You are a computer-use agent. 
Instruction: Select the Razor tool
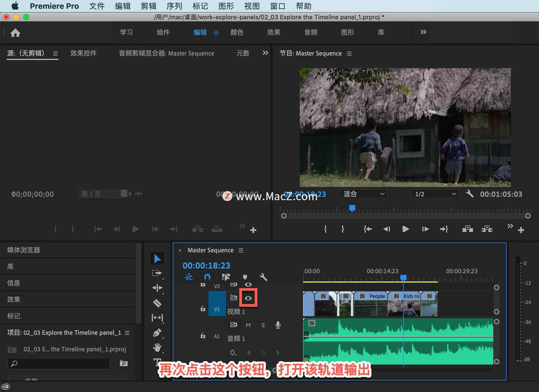pos(157,303)
